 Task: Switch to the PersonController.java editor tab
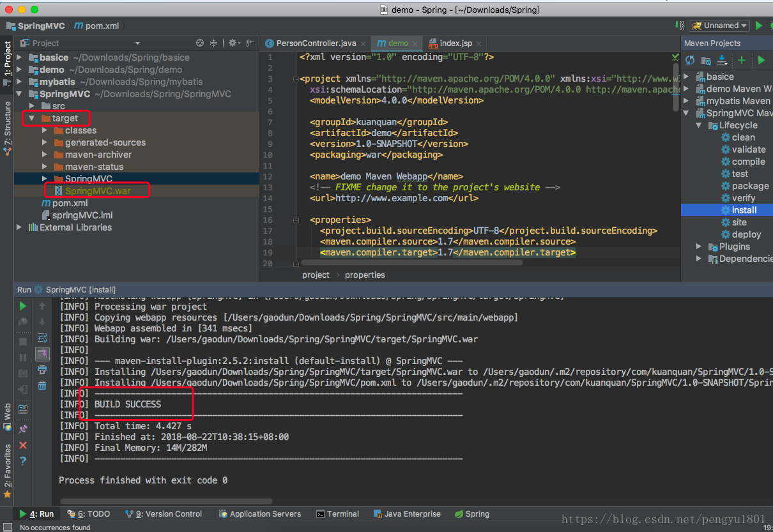[316, 43]
